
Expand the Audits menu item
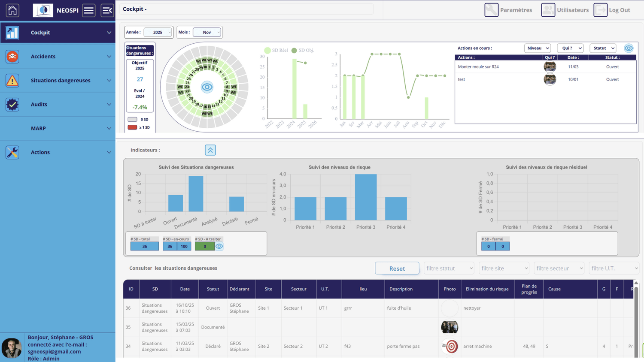click(x=58, y=104)
